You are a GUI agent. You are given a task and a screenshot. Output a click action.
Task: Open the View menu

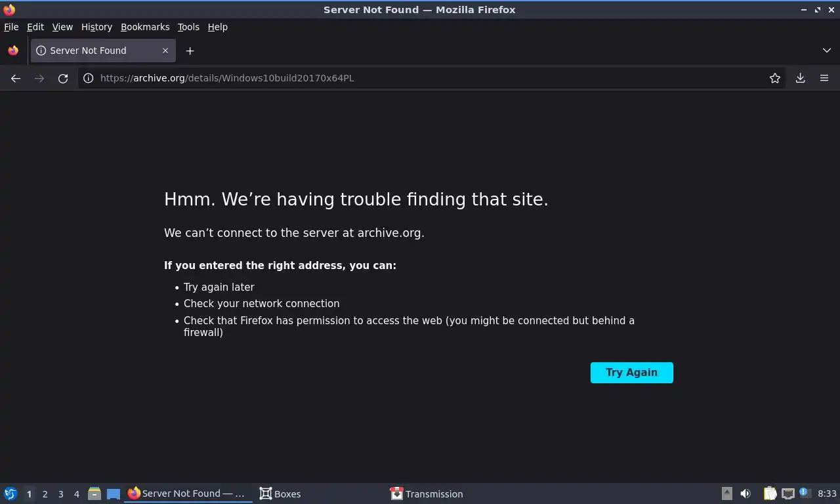tap(62, 27)
